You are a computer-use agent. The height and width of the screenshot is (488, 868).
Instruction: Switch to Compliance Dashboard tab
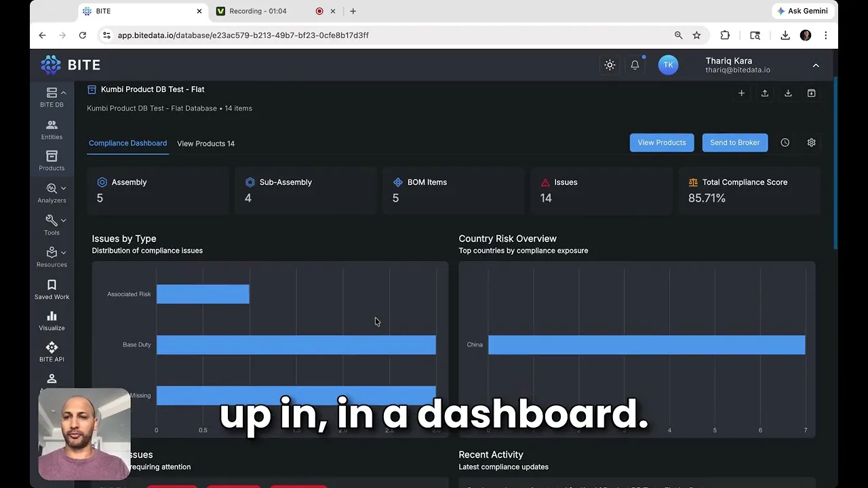(x=127, y=143)
